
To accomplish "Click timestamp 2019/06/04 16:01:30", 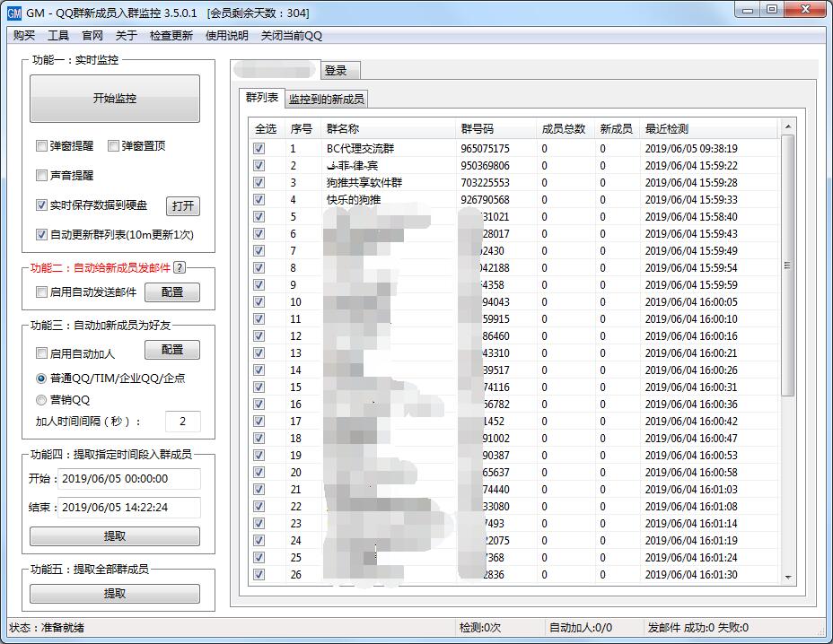I will 691,574.
